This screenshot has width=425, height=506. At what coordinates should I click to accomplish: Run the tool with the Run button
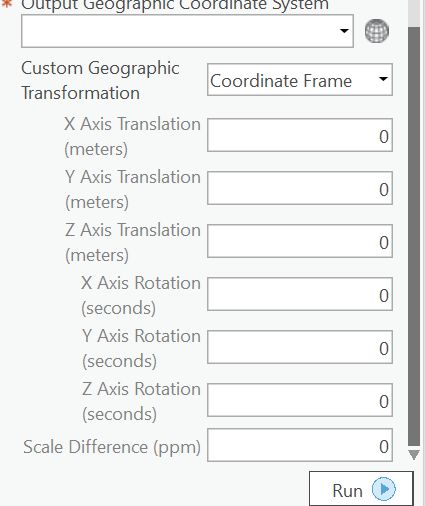(x=361, y=489)
